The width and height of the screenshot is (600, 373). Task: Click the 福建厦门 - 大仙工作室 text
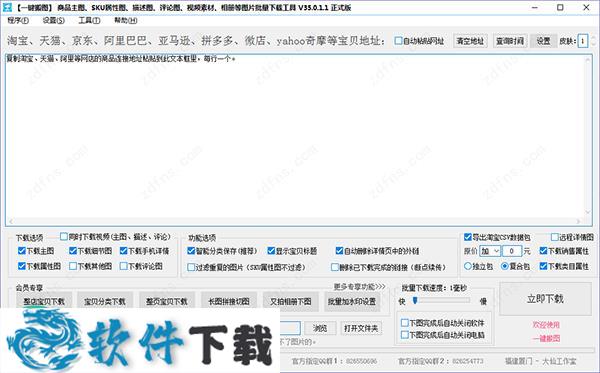(540, 361)
